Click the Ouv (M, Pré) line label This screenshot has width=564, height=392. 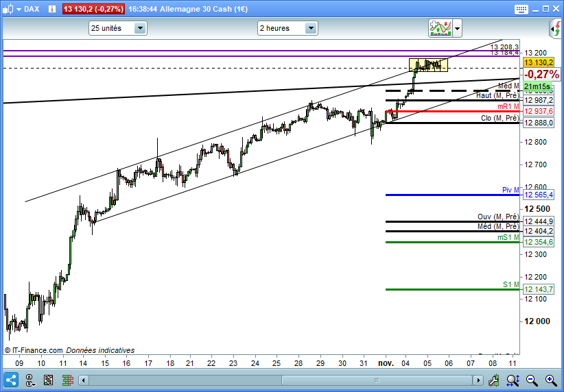[x=498, y=217]
